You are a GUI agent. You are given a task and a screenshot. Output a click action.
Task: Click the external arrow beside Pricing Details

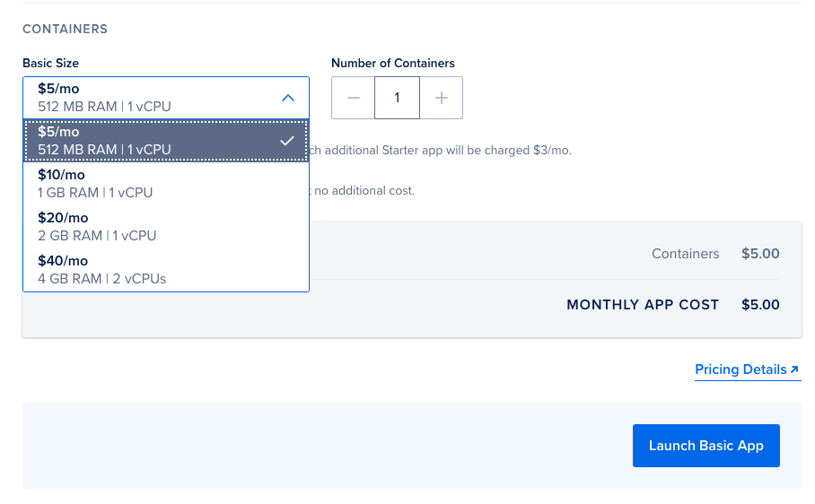pyautogui.click(x=794, y=369)
